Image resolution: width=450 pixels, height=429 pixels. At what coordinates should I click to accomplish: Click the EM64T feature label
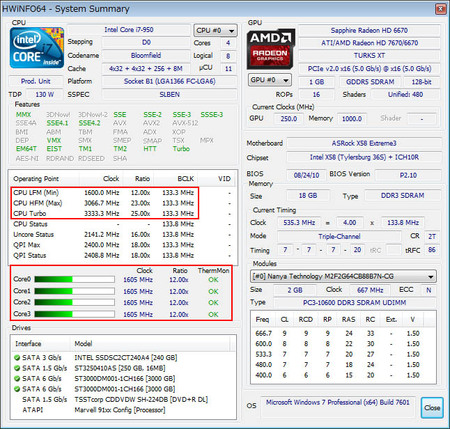(26, 149)
